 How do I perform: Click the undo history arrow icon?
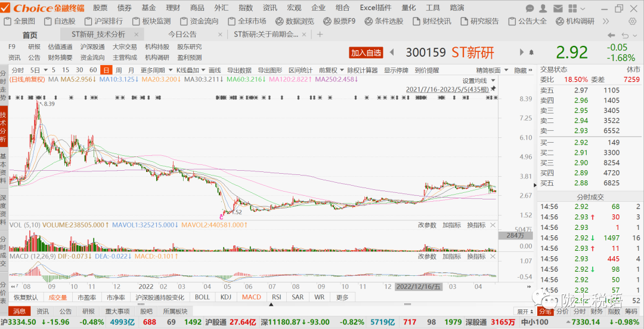point(625,35)
